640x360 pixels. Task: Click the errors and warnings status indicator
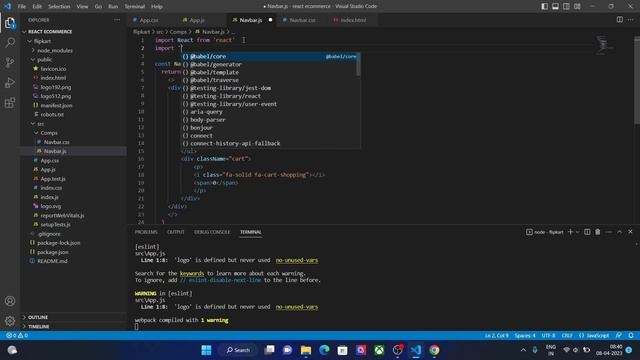click(17, 336)
